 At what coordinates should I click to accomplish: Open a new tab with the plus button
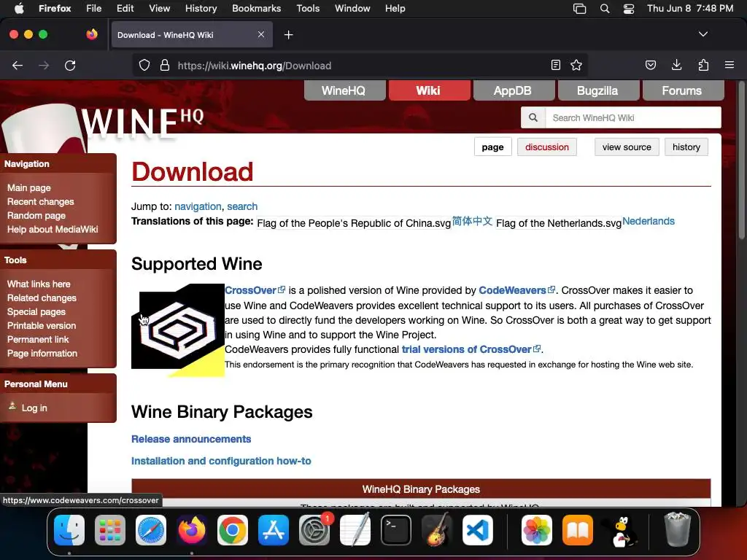click(288, 35)
